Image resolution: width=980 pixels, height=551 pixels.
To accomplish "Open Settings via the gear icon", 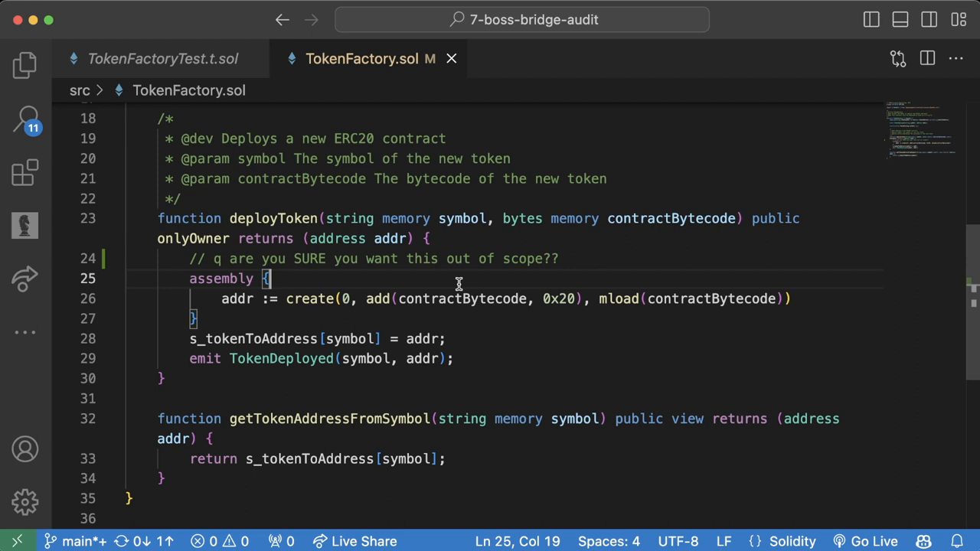I will [24, 501].
